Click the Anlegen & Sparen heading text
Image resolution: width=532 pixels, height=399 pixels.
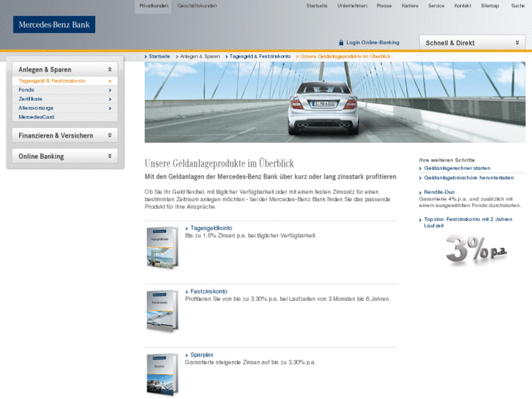45,70
